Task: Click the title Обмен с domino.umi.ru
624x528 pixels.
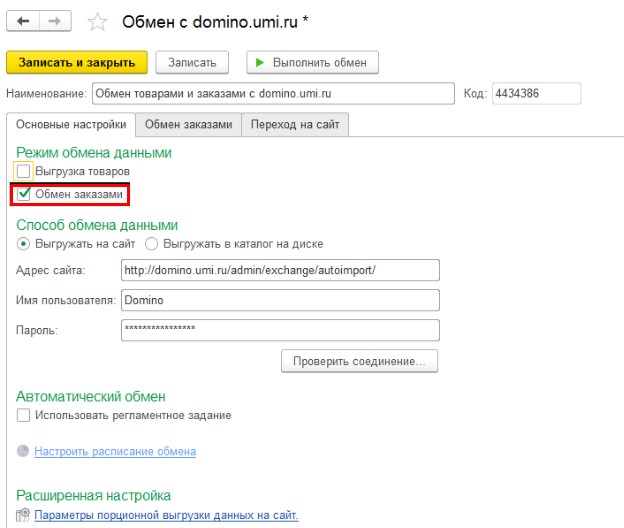Action: click(210, 21)
